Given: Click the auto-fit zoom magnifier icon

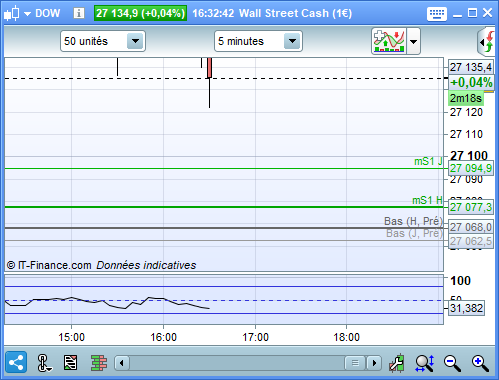Looking at the screenshot, I should pos(425,363).
